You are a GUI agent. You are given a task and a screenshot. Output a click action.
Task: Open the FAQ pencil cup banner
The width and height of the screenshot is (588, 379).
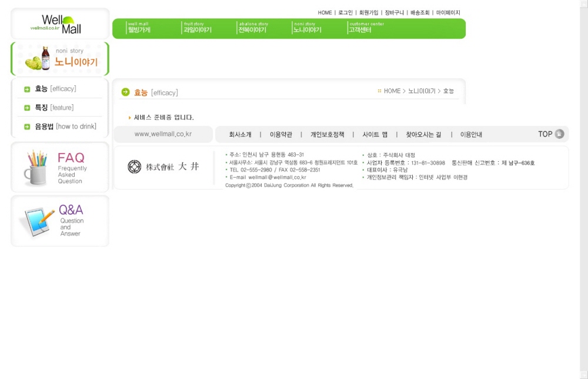(59, 168)
